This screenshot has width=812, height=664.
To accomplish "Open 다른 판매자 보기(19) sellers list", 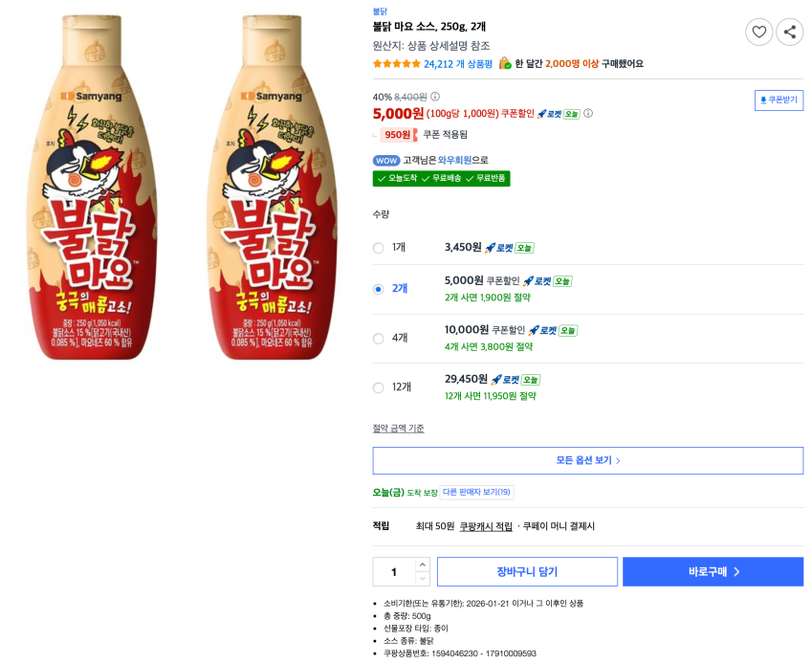I will pos(477,492).
